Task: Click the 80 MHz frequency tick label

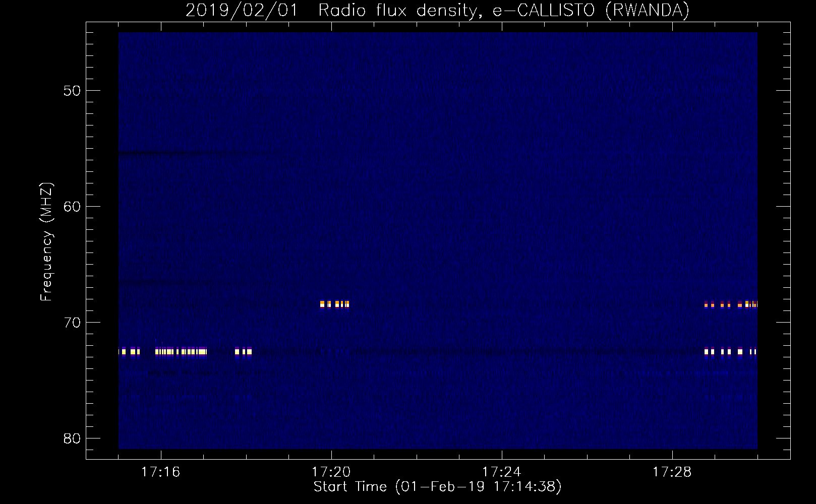Action: pos(72,438)
